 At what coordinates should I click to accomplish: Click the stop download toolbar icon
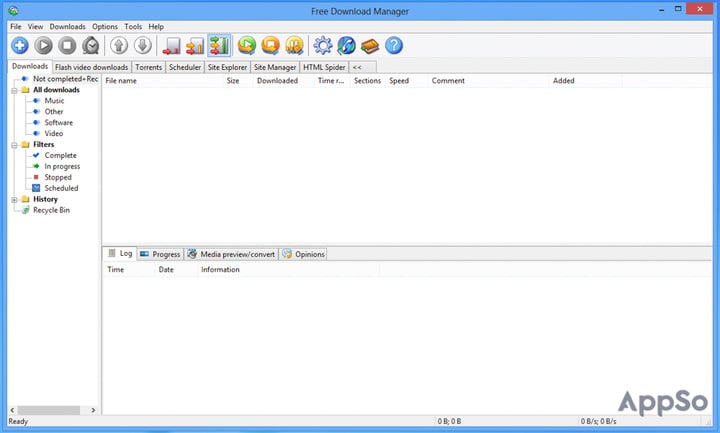67,45
